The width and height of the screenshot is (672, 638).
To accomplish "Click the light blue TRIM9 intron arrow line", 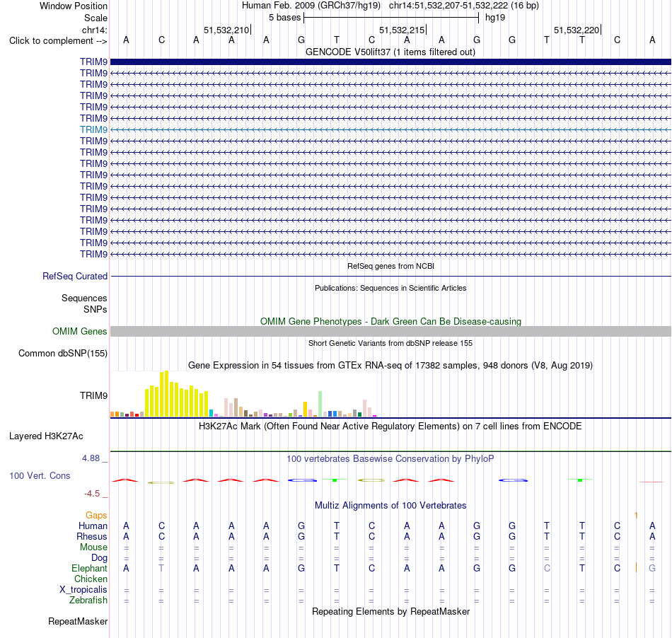I will pyautogui.click(x=390, y=130).
